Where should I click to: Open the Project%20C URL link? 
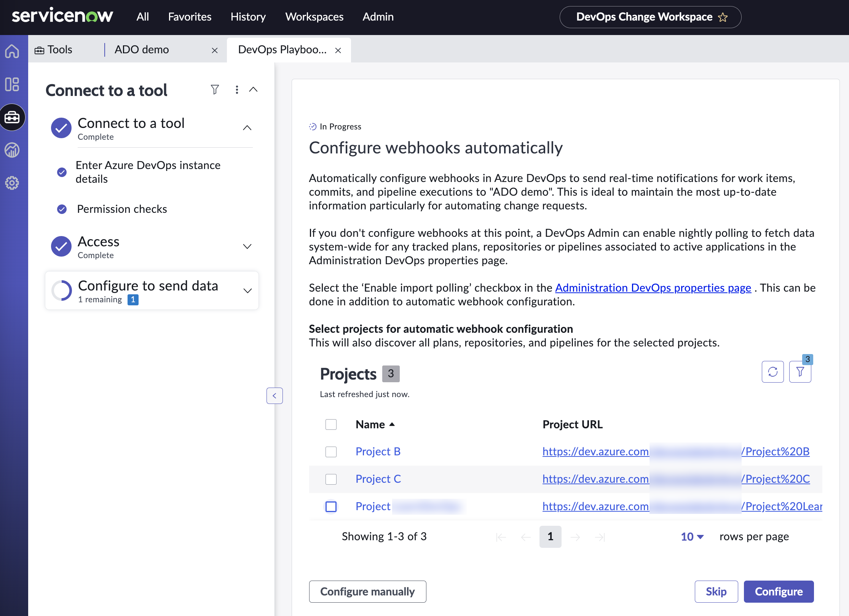676,479
